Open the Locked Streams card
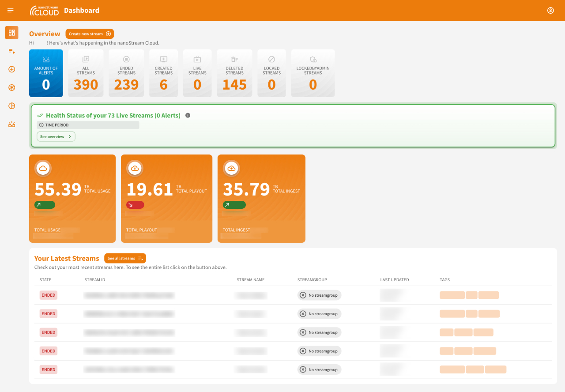The height and width of the screenshot is (392, 565). tap(272, 73)
